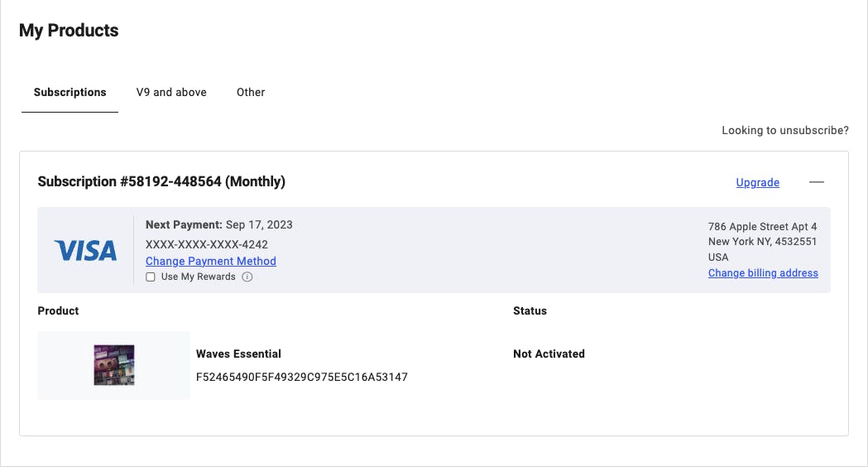Open the Waves Essential product thumbnail
Image resolution: width=868 pixels, height=467 pixels.
[114, 365]
